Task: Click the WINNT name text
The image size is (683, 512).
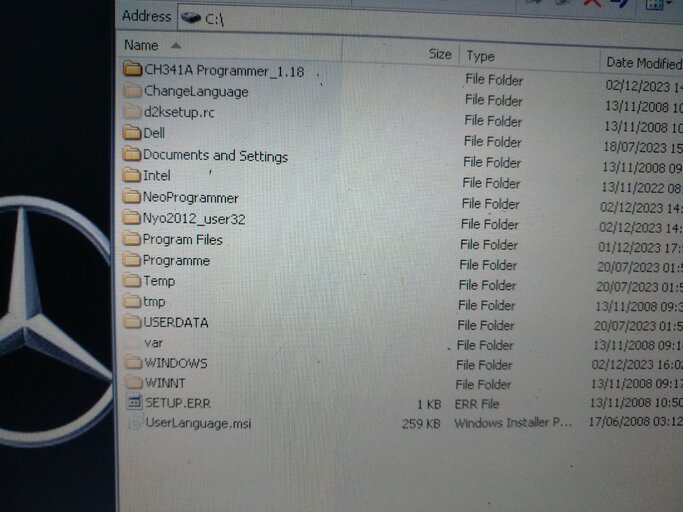Action: coord(165,383)
